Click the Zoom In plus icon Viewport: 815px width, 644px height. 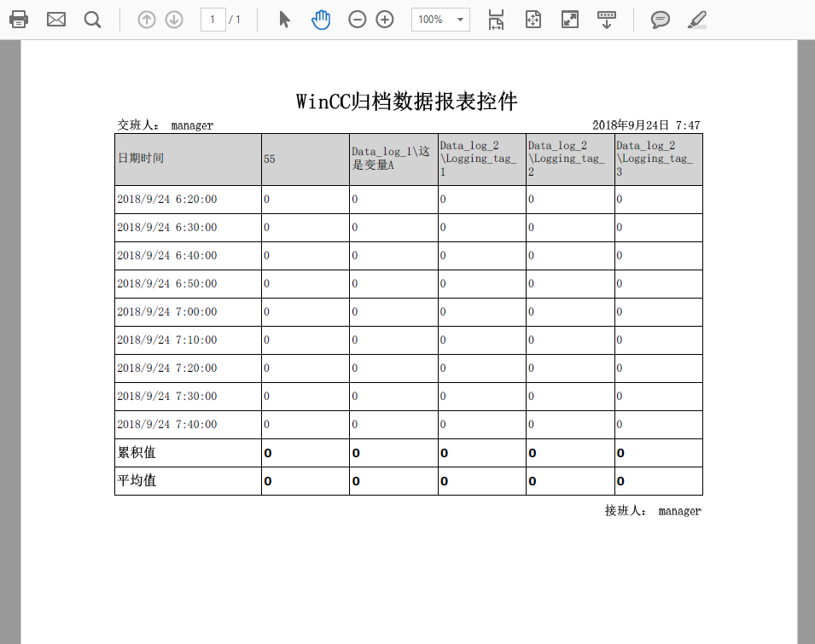pos(383,19)
